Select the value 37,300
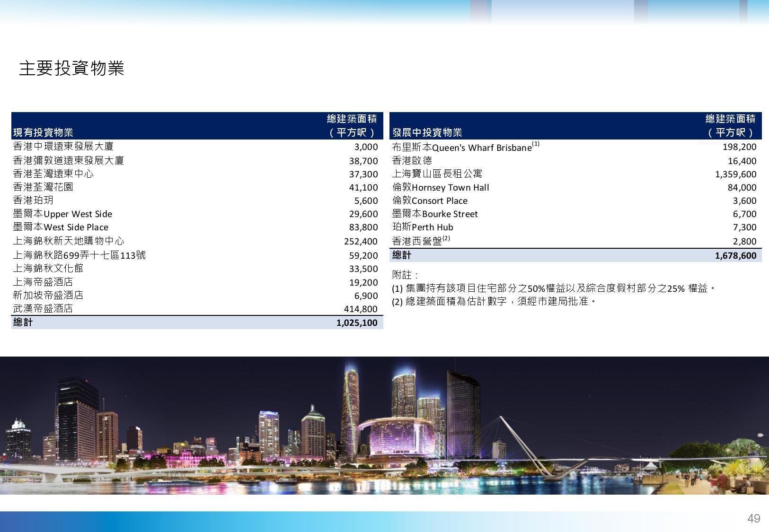The width and height of the screenshot is (769, 532). [363, 174]
